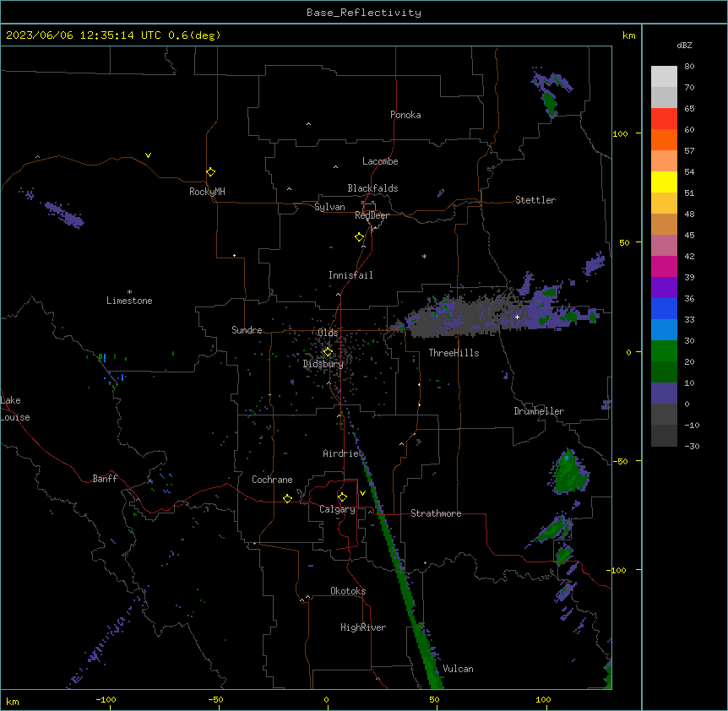
Task: Click the Innisfail city label
Action: 350,275
